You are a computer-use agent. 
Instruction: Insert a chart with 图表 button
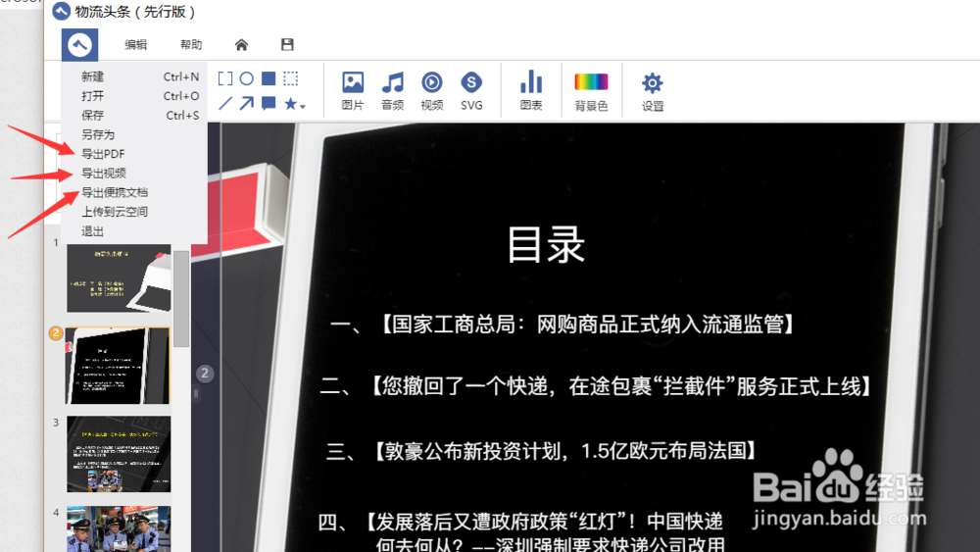coord(531,90)
